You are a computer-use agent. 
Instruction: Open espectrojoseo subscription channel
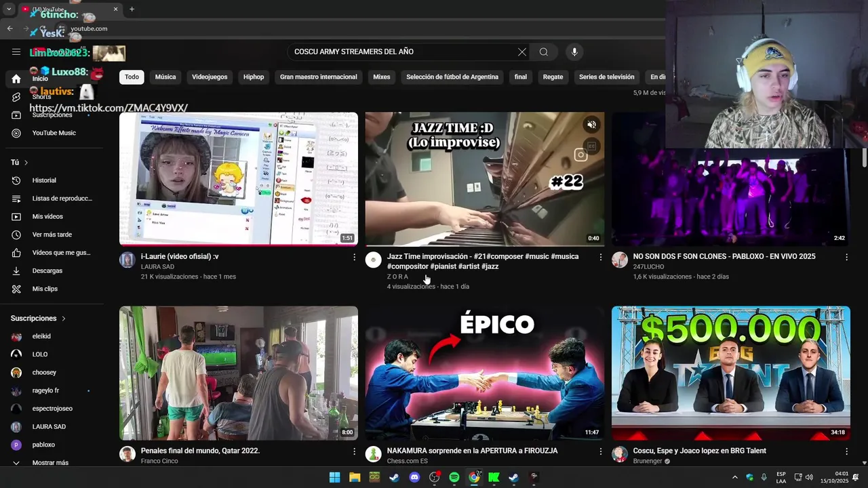click(x=52, y=409)
